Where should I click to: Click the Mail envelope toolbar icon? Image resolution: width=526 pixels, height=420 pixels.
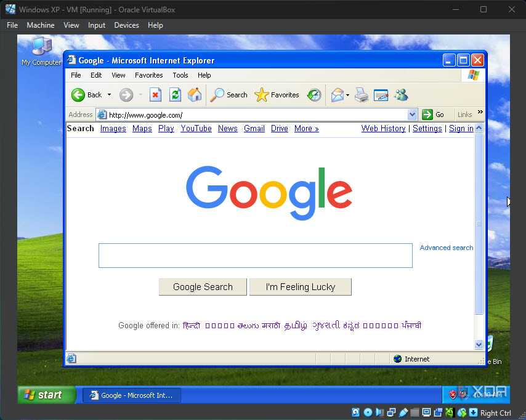click(x=338, y=95)
